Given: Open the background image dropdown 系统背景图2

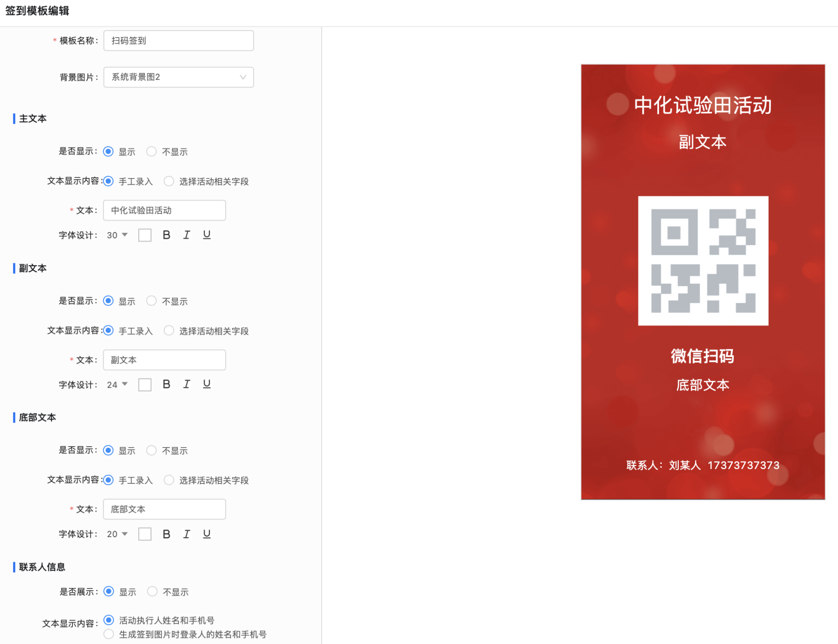Looking at the screenshot, I should click(179, 77).
